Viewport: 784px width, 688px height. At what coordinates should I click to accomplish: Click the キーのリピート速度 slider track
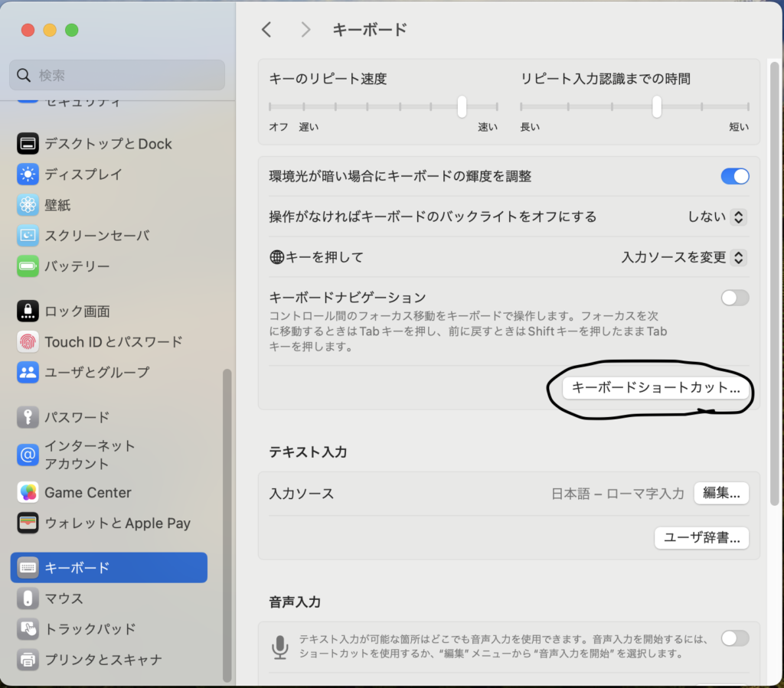coord(383,106)
